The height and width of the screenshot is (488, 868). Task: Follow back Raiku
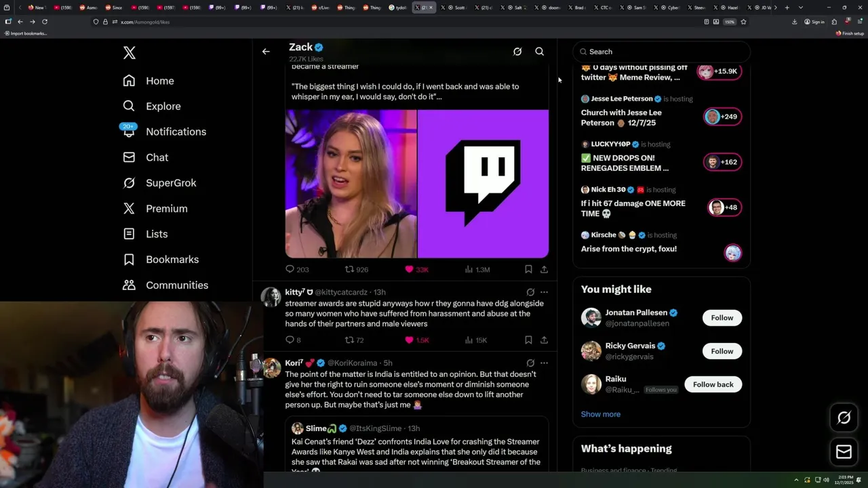click(x=713, y=384)
